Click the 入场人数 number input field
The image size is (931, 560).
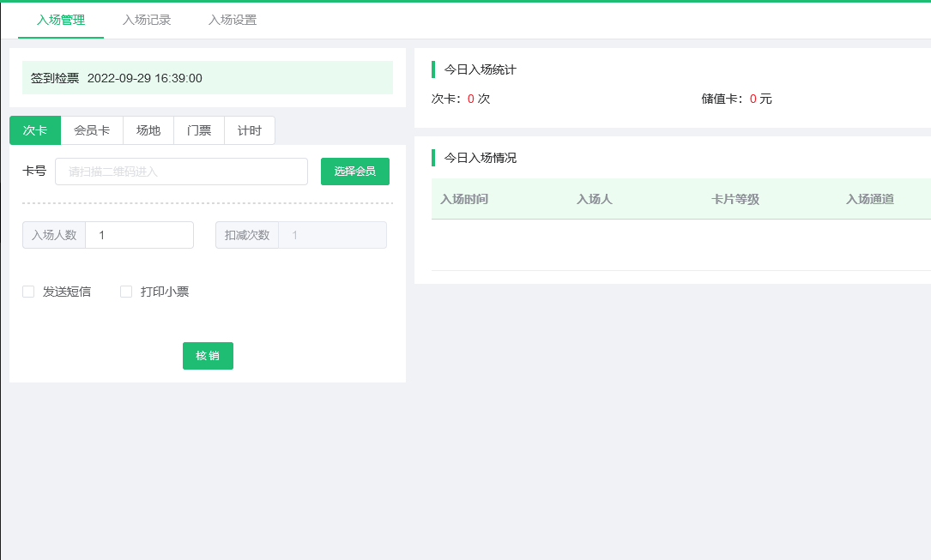(139, 234)
